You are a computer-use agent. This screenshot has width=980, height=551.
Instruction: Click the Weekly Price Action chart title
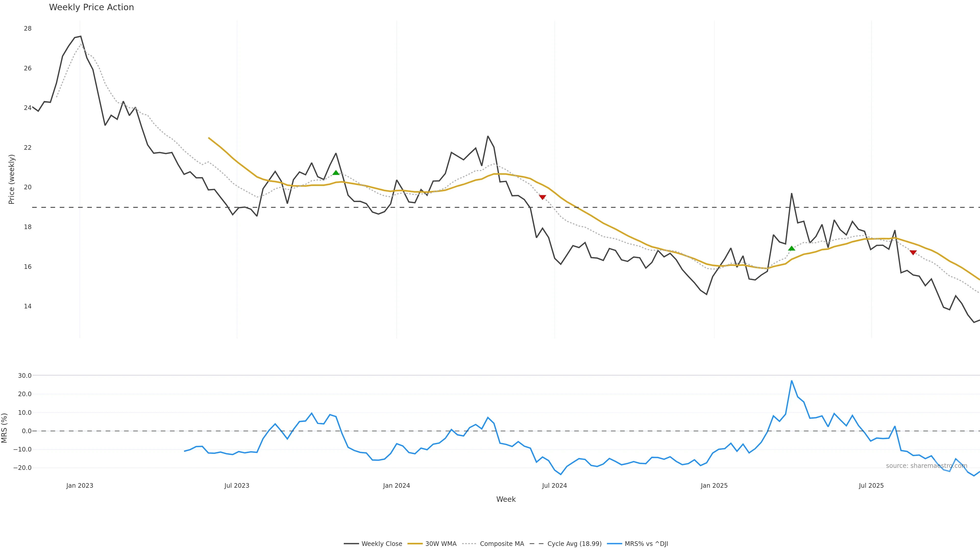(x=91, y=7)
